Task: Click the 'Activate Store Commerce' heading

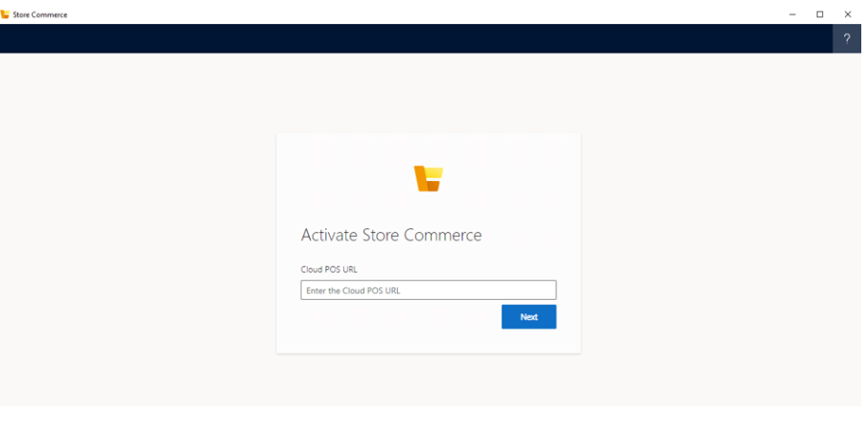Action: pos(391,235)
